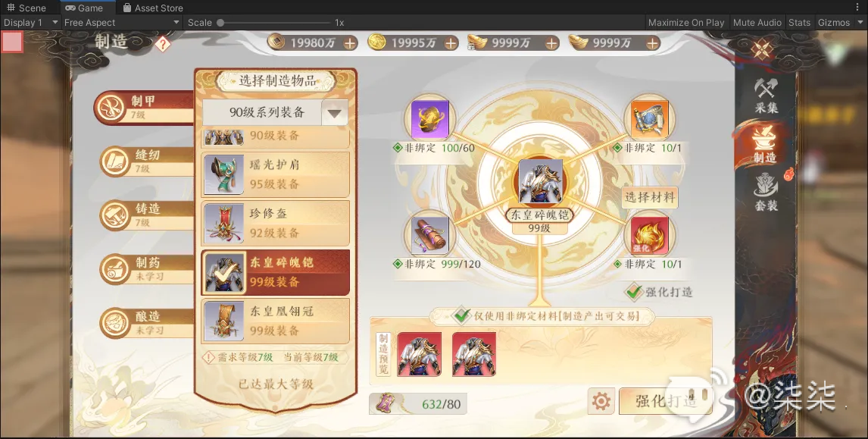
Task: Switch to the Asset Store tab
Action: click(153, 8)
